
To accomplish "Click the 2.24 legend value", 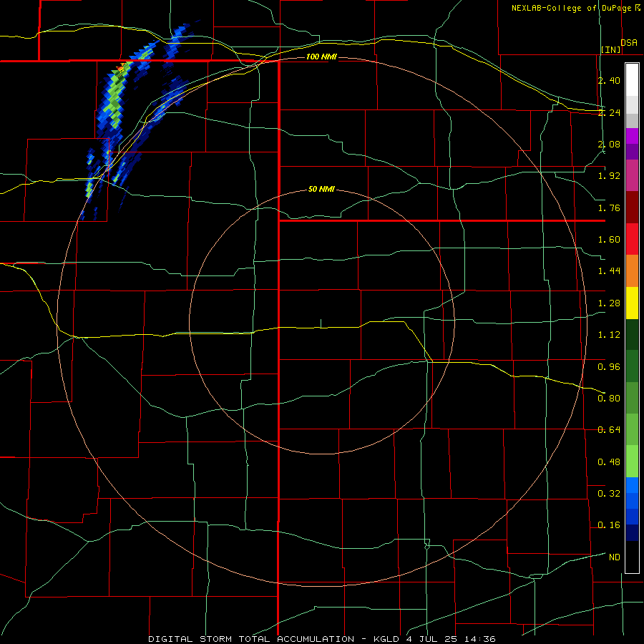I will [609, 112].
